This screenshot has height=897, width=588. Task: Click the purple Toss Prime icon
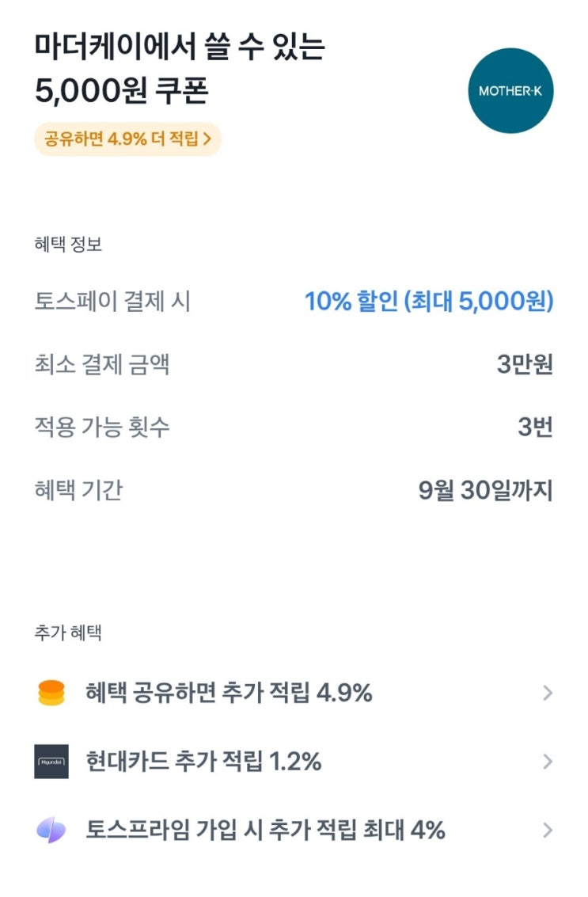[x=51, y=830]
